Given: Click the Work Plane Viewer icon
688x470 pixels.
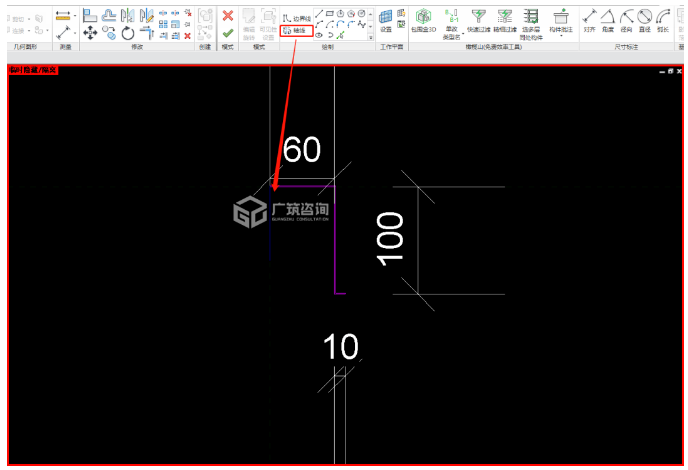Looking at the screenshot, I should click(x=401, y=24).
